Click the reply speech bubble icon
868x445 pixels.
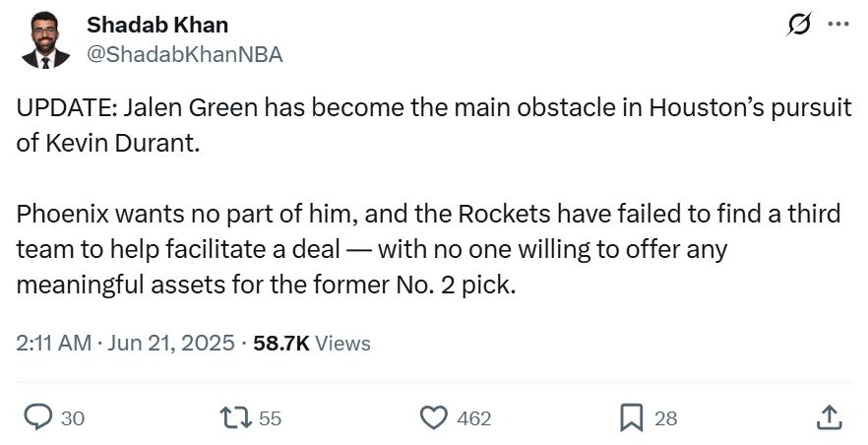coord(39,417)
